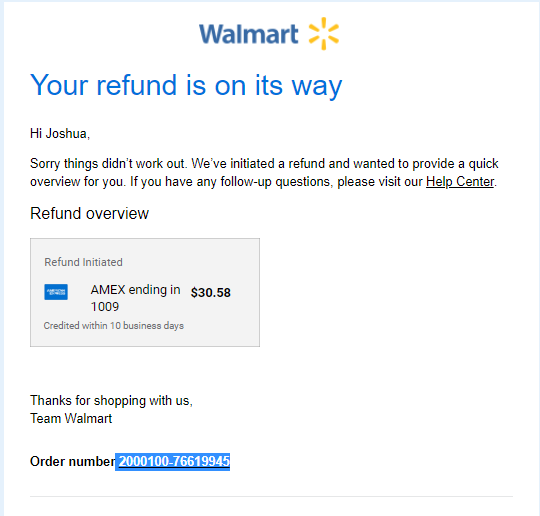The width and height of the screenshot is (540, 516).
Task: Click the Walmart logo text
Action: (x=248, y=34)
